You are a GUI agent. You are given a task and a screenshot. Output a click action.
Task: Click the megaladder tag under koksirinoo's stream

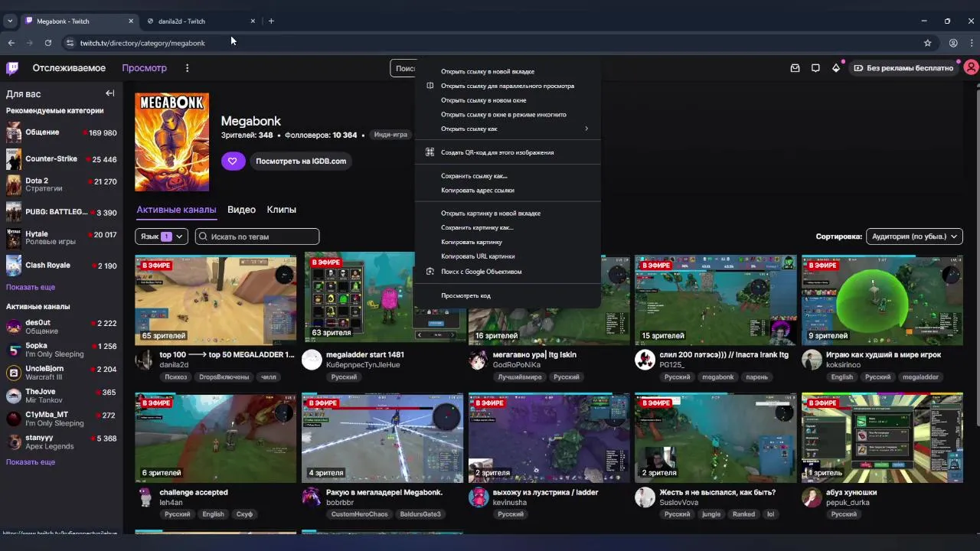pyautogui.click(x=920, y=377)
